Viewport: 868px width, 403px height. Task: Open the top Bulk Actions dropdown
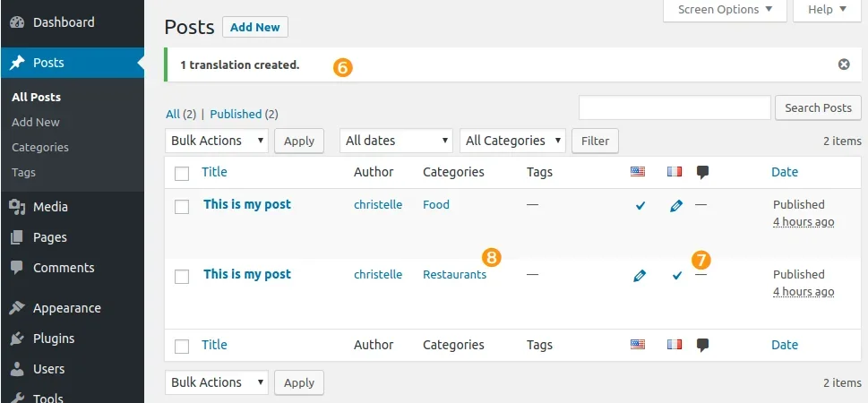click(x=217, y=141)
